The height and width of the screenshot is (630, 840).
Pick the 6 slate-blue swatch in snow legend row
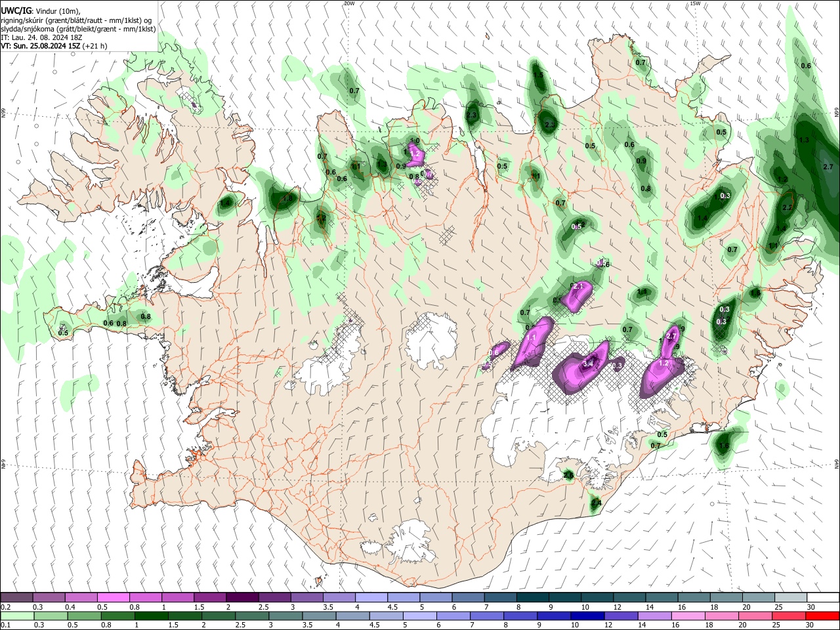[469, 597]
